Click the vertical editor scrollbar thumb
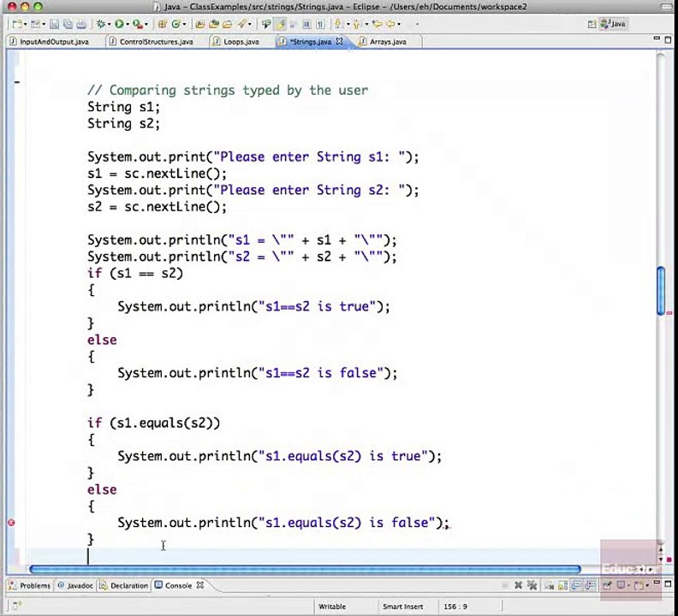The width and height of the screenshot is (678, 616). tap(661, 291)
